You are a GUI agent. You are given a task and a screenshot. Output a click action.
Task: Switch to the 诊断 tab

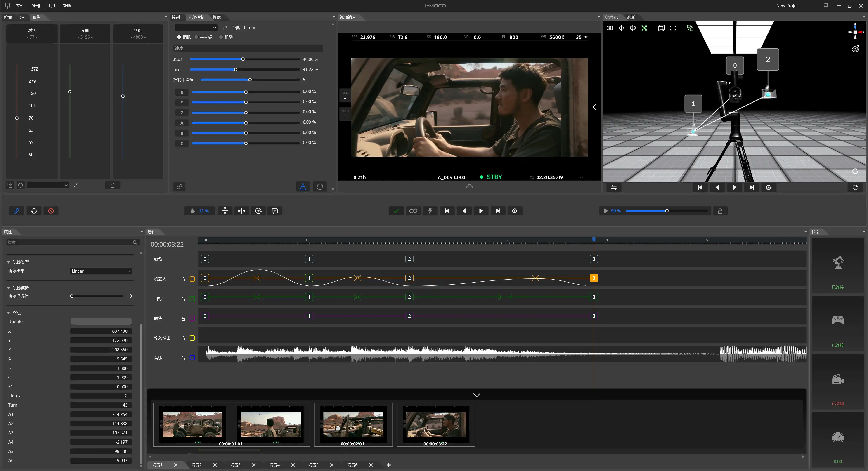pyautogui.click(x=631, y=17)
